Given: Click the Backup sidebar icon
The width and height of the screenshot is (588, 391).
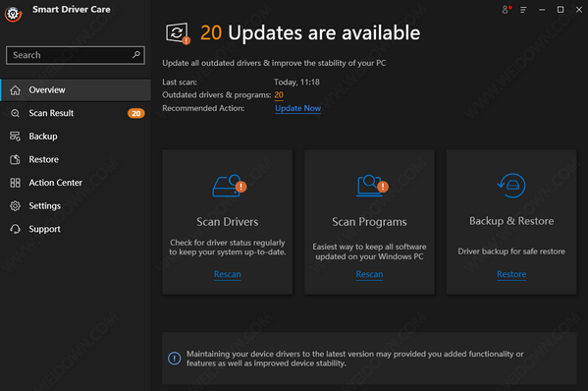Looking at the screenshot, I should coord(15,137).
